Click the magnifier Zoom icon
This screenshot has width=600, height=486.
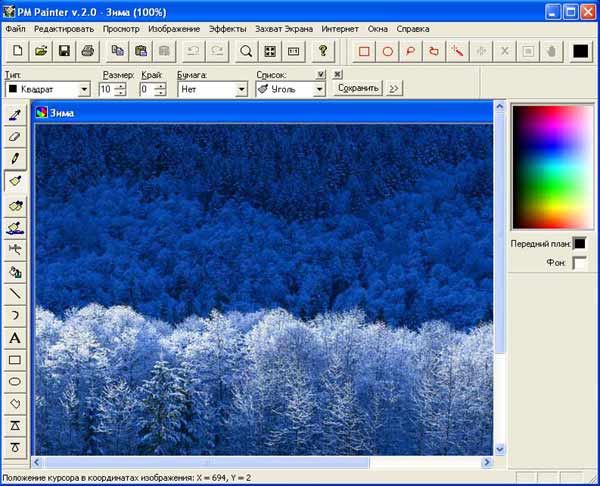tap(246, 50)
